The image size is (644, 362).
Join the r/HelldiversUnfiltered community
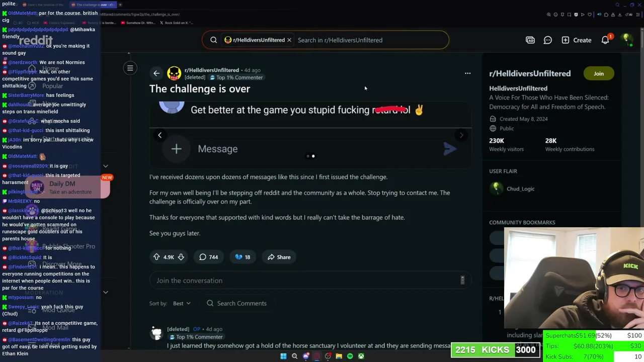coord(598,73)
